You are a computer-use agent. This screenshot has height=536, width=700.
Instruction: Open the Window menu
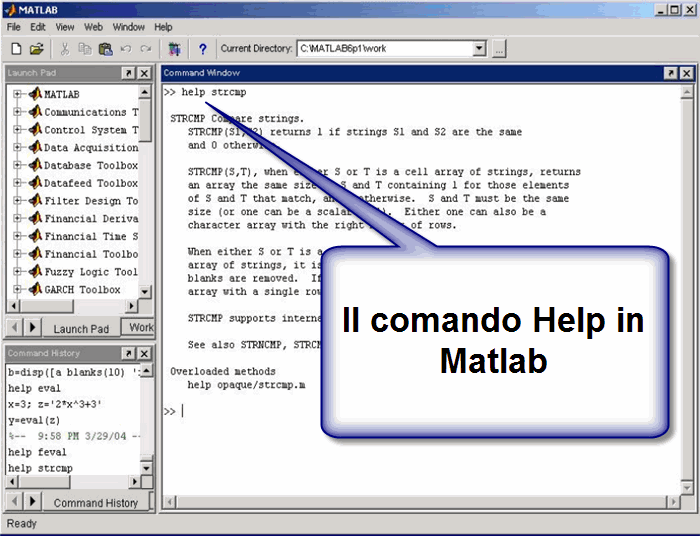coord(129,27)
